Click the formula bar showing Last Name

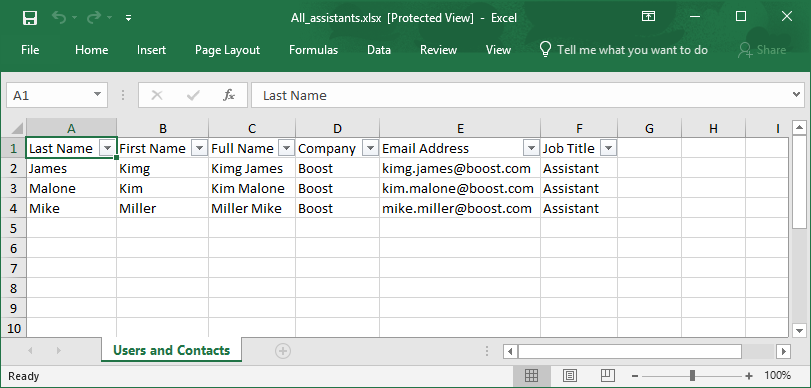coord(520,95)
